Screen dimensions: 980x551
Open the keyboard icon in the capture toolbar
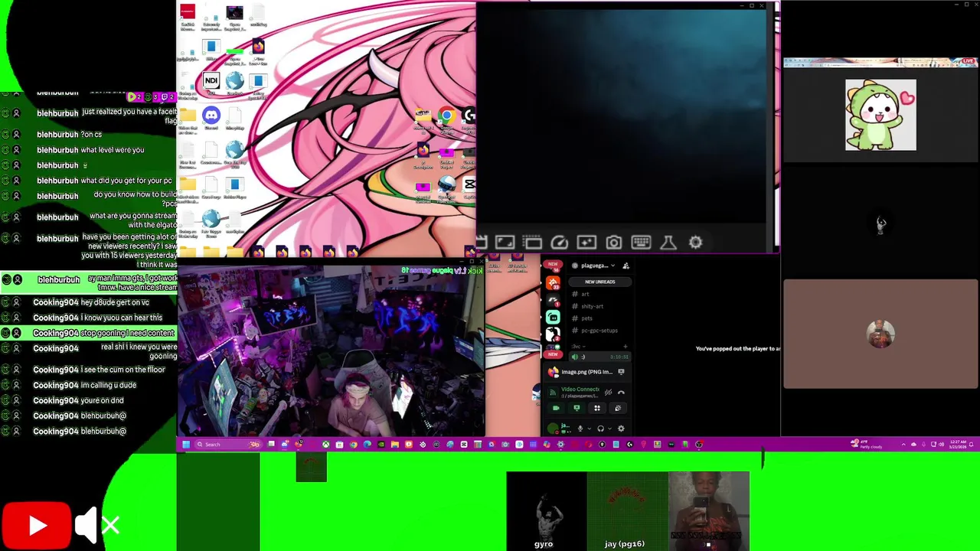pyautogui.click(x=641, y=243)
